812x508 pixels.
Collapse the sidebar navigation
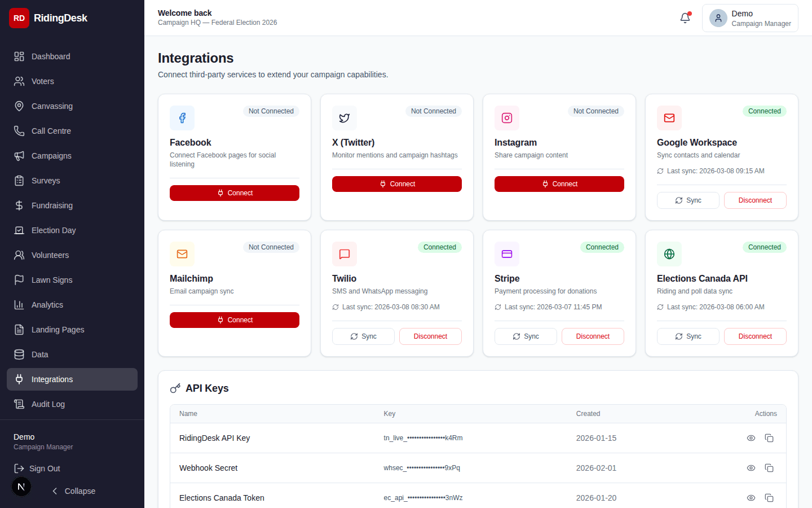(73, 491)
